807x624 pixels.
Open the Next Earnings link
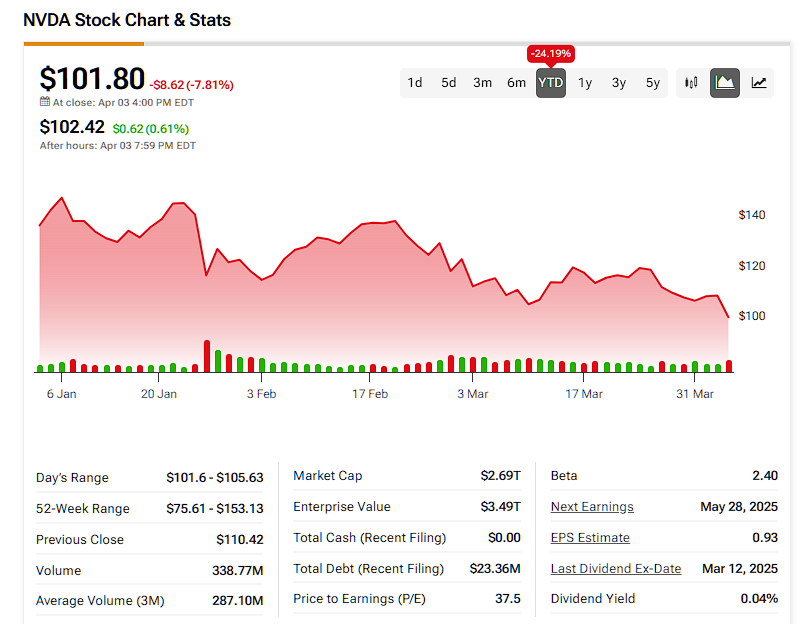pyautogui.click(x=592, y=507)
